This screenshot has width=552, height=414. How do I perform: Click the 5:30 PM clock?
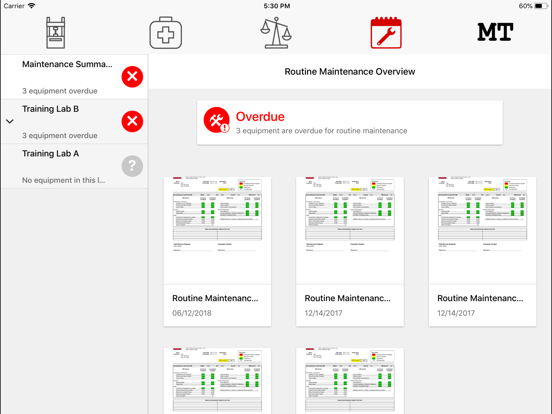pyautogui.click(x=277, y=6)
